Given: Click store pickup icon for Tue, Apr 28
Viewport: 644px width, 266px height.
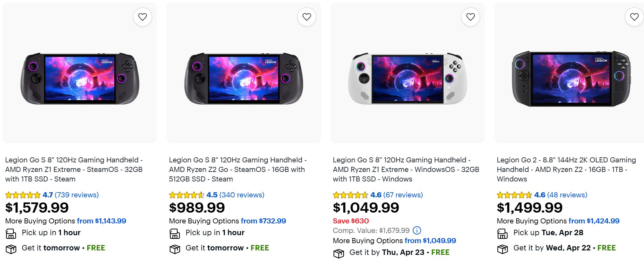Looking at the screenshot, I should (502, 234).
